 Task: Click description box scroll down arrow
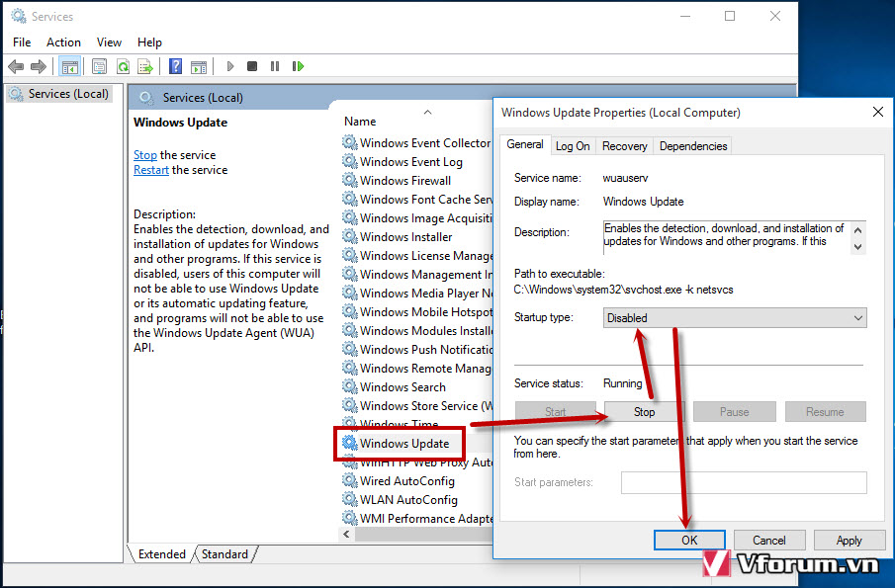857,247
